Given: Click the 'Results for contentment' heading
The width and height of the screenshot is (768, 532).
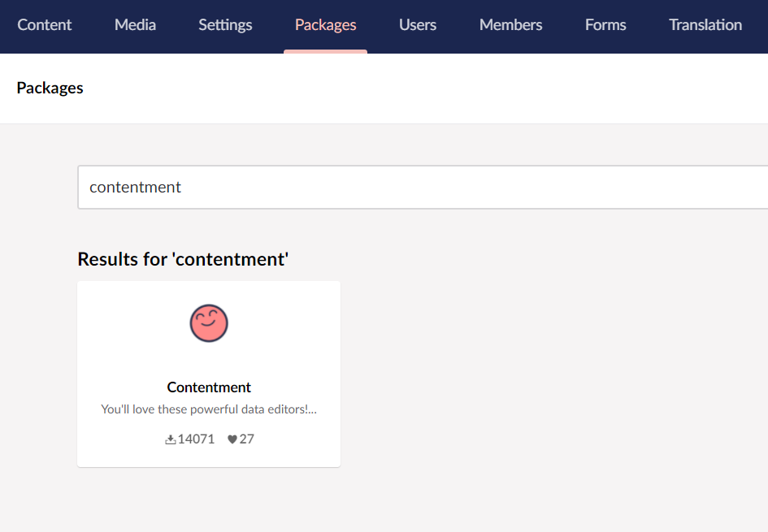Looking at the screenshot, I should pos(183,259).
